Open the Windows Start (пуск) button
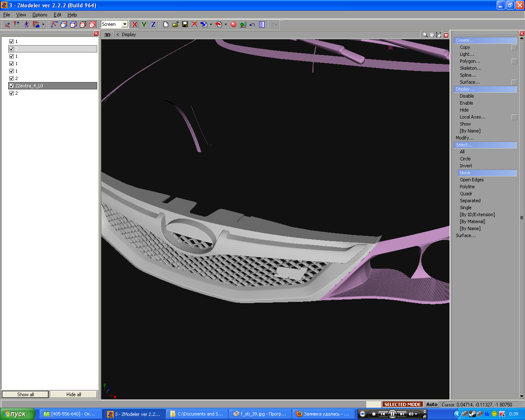This screenshot has width=525, height=420. 18,414
